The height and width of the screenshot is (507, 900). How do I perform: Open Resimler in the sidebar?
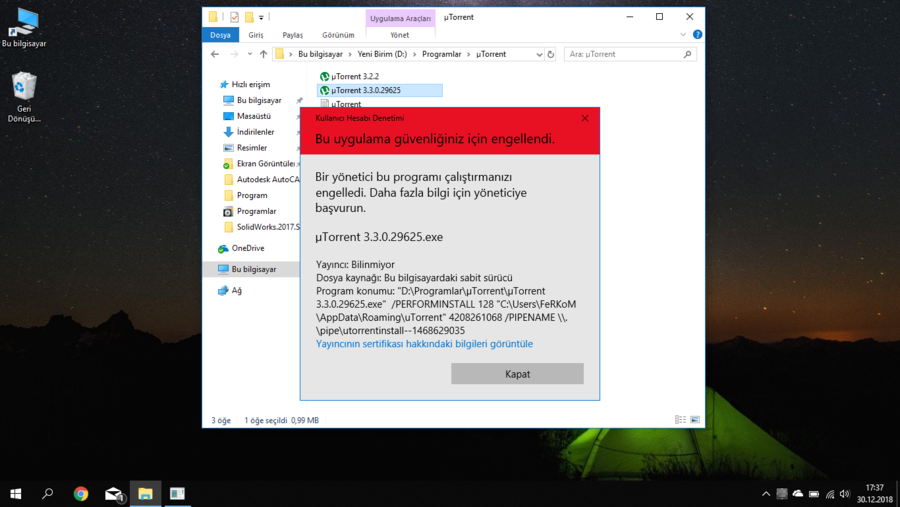tap(252, 148)
